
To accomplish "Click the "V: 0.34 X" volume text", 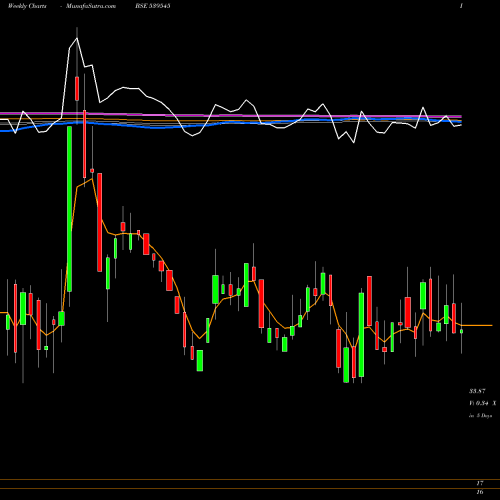I will click(x=483, y=403).
